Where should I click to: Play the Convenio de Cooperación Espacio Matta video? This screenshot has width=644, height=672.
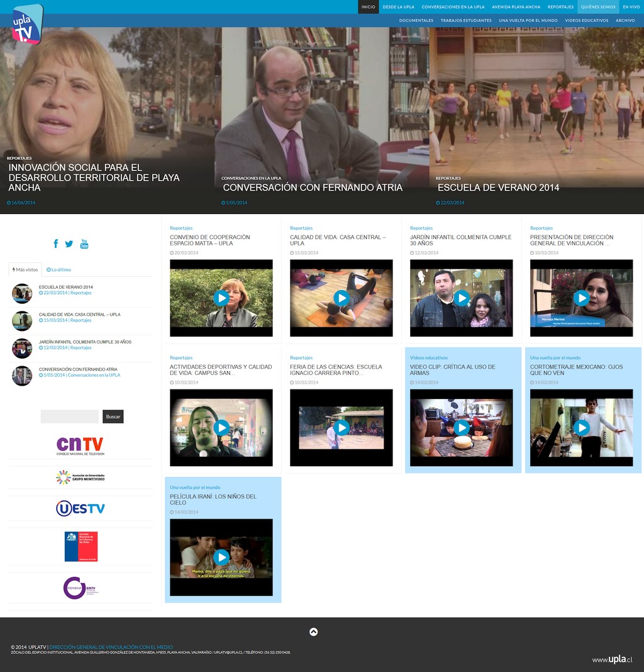[x=221, y=298]
